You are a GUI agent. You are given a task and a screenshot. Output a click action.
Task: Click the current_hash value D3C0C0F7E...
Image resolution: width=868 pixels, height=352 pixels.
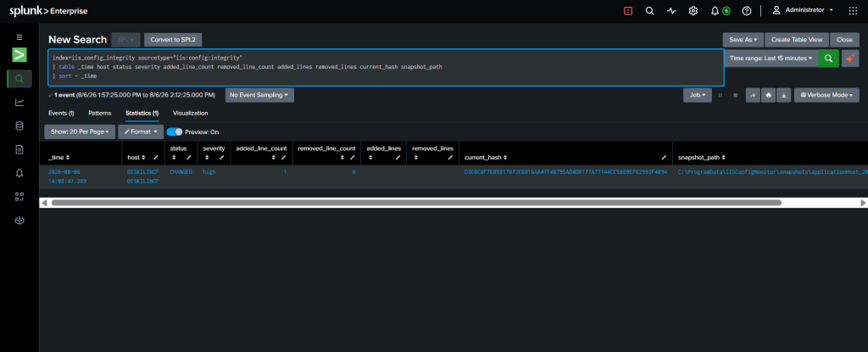565,172
